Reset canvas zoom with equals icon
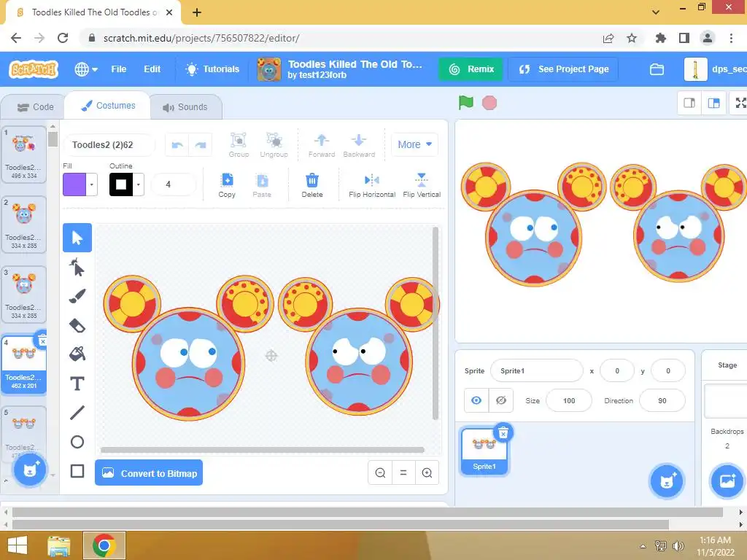This screenshot has width=747, height=560. [x=403, y=472]
